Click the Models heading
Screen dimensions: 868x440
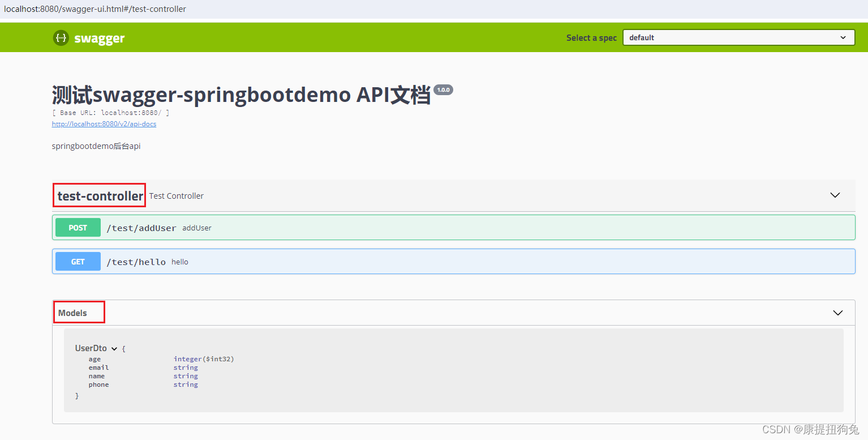click(72, 313)
